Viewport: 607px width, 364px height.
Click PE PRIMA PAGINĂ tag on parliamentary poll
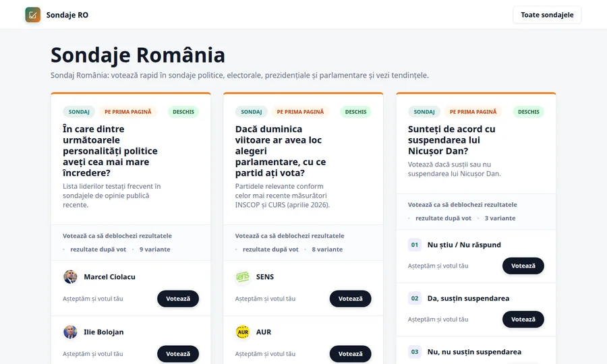[x=300, y=112]
